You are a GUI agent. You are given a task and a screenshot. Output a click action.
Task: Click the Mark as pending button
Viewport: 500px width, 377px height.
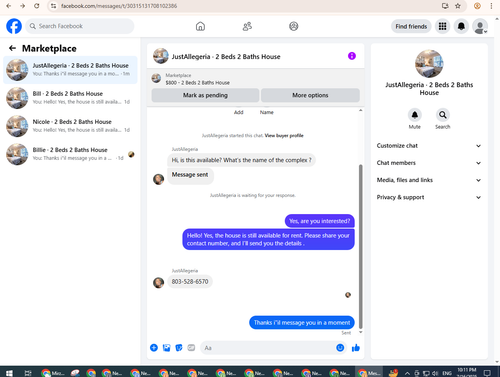tap(205, 95)
